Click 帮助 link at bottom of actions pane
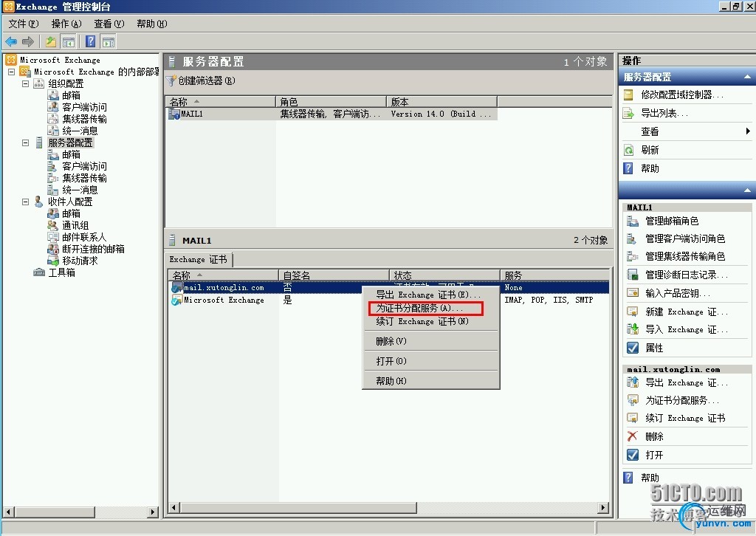756x536 pixels. tap(650, 478)
